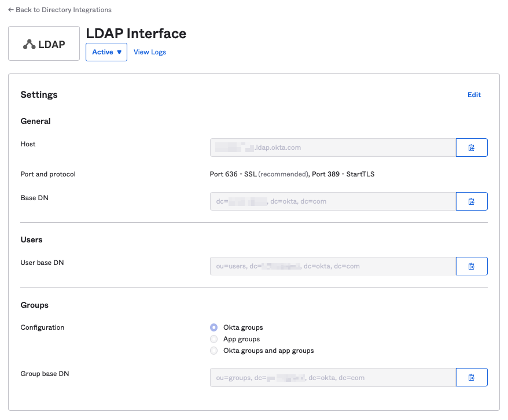Copy the Host value to clipboard
Image resolution: width=508 pixels, height=420 pixels.
pyautogui.click(x=472, y=148)
